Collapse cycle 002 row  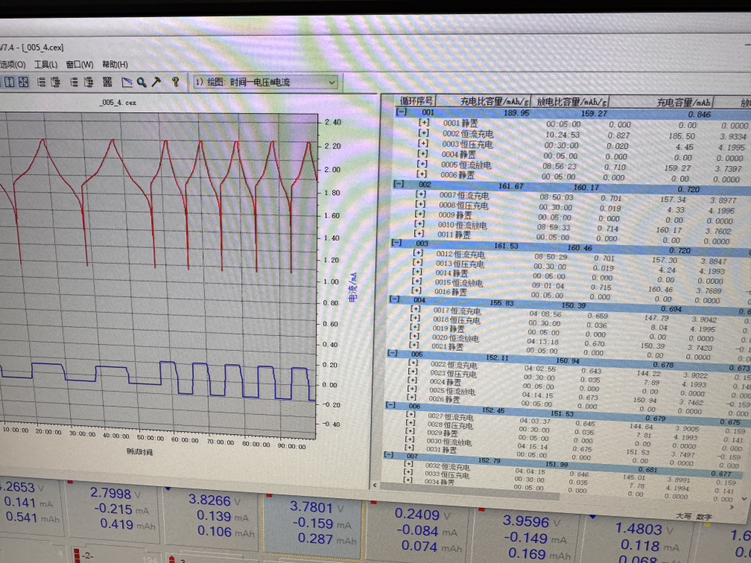tap(398, 185)
